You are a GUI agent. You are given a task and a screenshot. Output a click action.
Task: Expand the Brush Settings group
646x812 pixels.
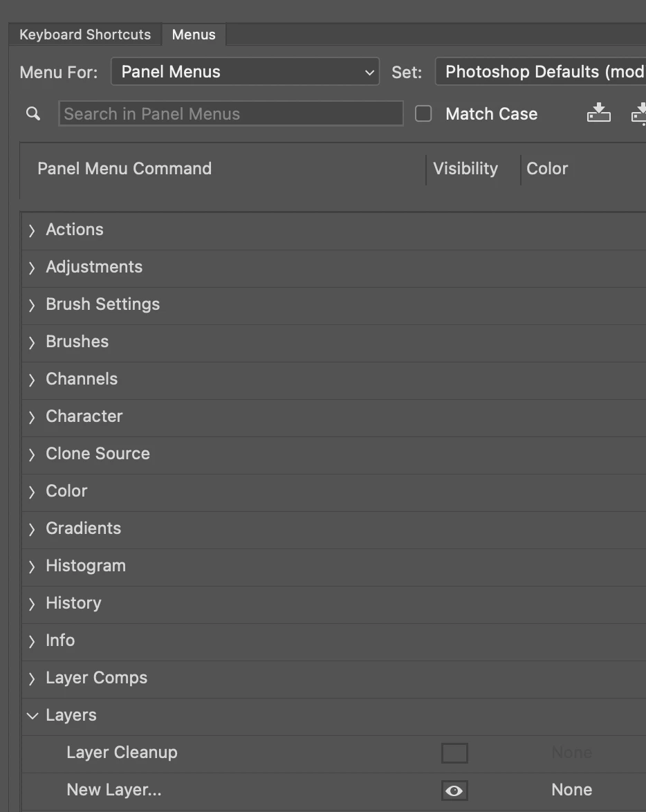pyautogui.click(x=32, y=305)
